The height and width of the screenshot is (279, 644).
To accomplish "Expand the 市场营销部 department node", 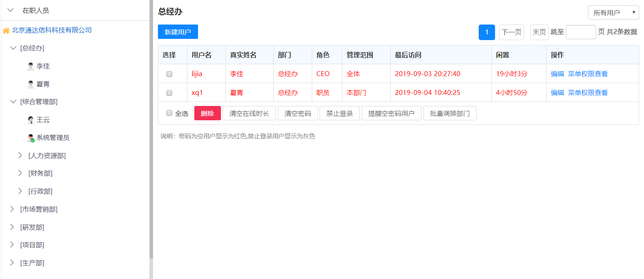I will click(x=12, y=209).
